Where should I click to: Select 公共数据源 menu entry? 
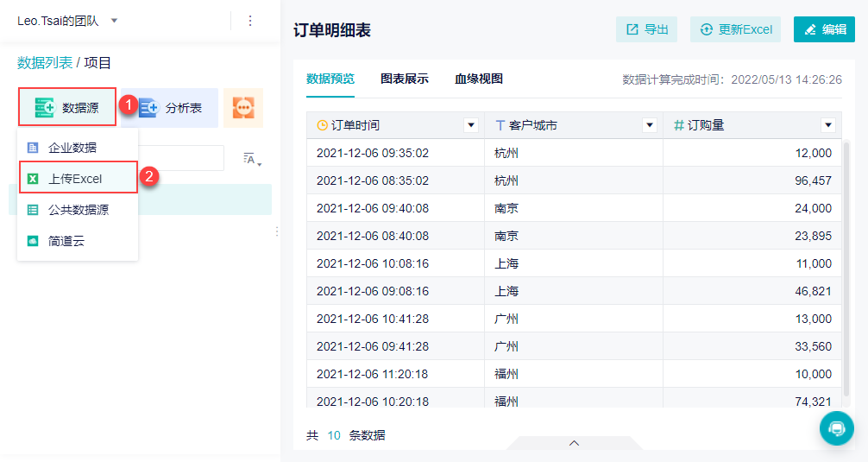[x=78, y=209]
